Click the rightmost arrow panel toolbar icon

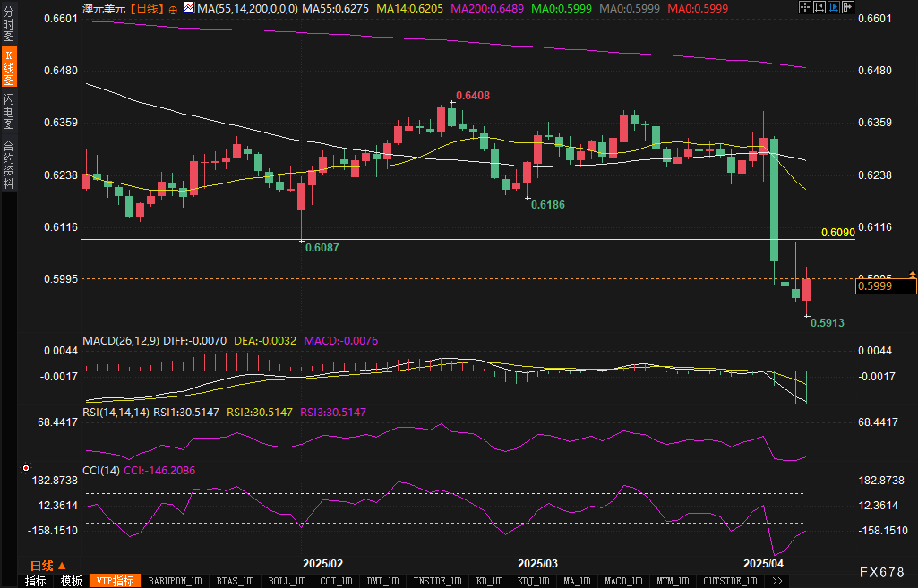click(x=848, y=7)
